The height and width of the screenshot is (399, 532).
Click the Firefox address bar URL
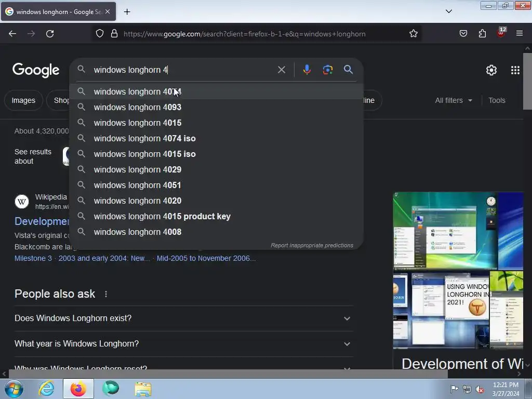244,34
